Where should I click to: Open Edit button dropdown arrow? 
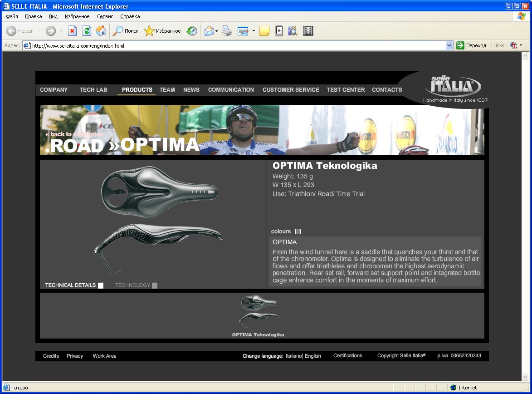[254, 31]
